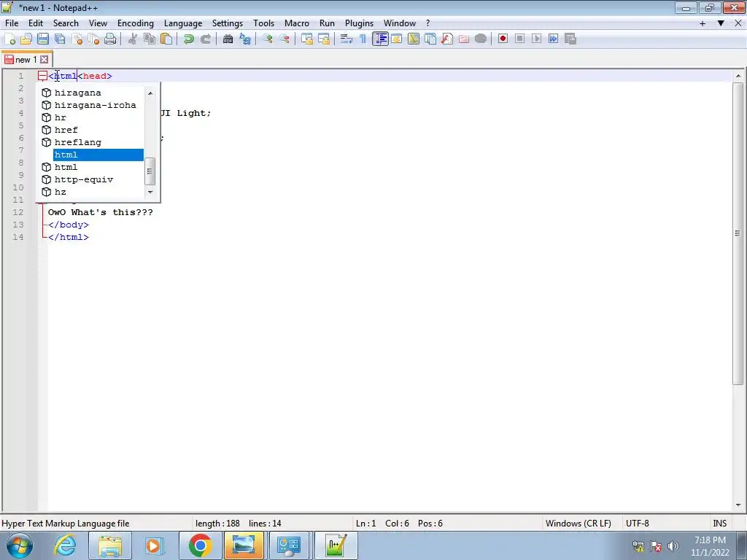Screen dimensions: 747x560
Task: Open the Macro menu
Action: click(296, 23)
